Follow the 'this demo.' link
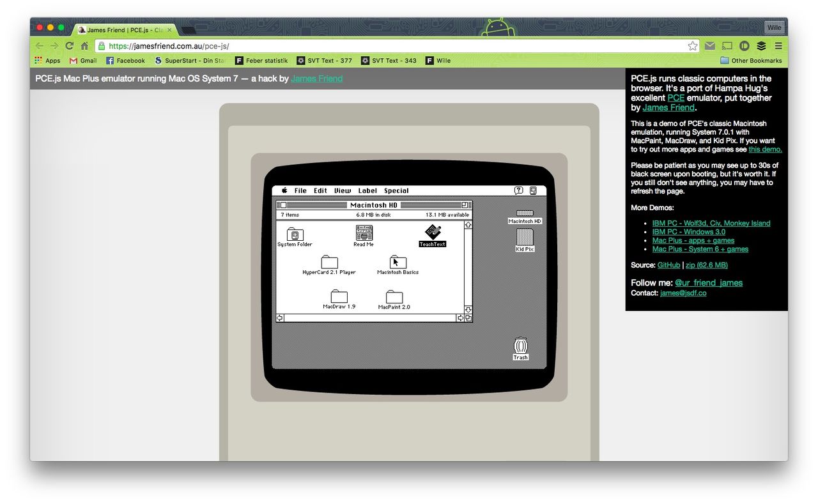818x504 pixels. [765, 149]
